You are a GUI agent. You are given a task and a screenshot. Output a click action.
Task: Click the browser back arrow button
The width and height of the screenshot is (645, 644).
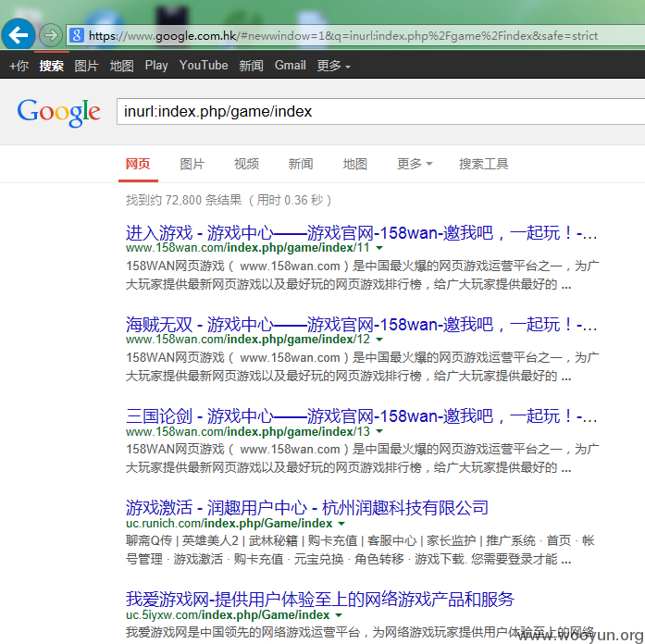tap(19, 35)
